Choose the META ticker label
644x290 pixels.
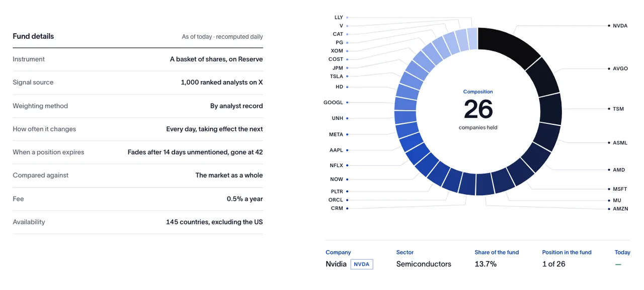[336, 134]
